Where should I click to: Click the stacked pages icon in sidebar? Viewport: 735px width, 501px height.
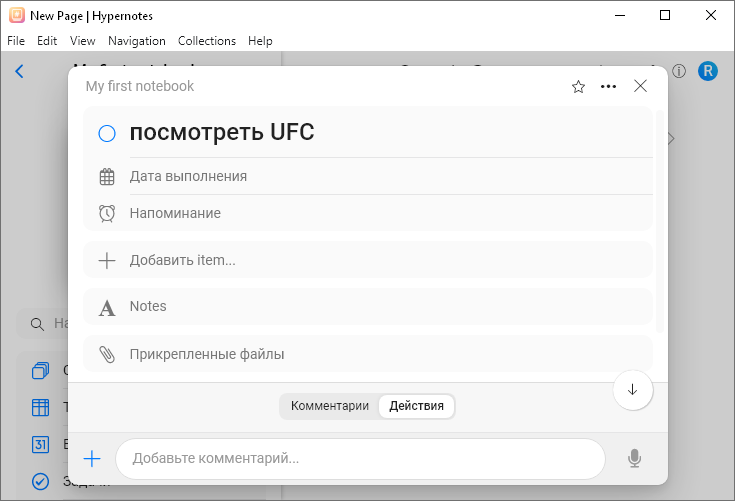coord(40,371)
